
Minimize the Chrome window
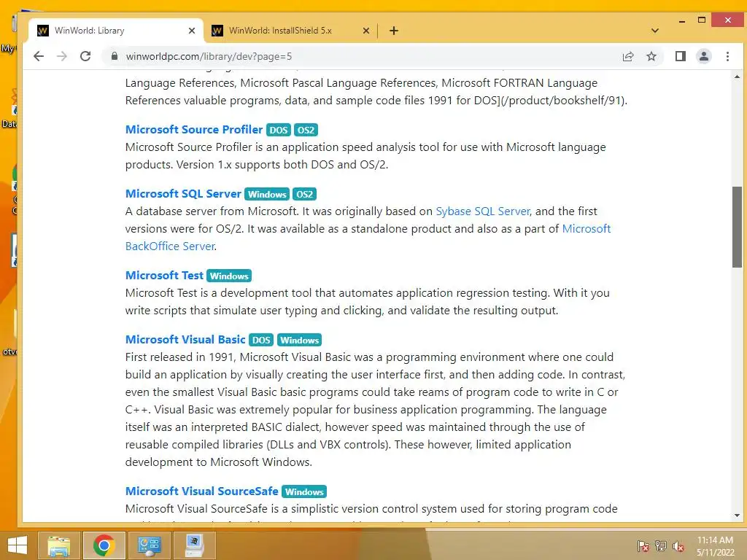coord(682,20)
